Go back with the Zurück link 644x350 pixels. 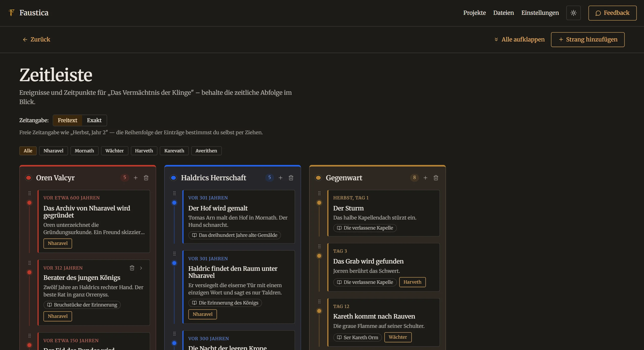[37, 39]
